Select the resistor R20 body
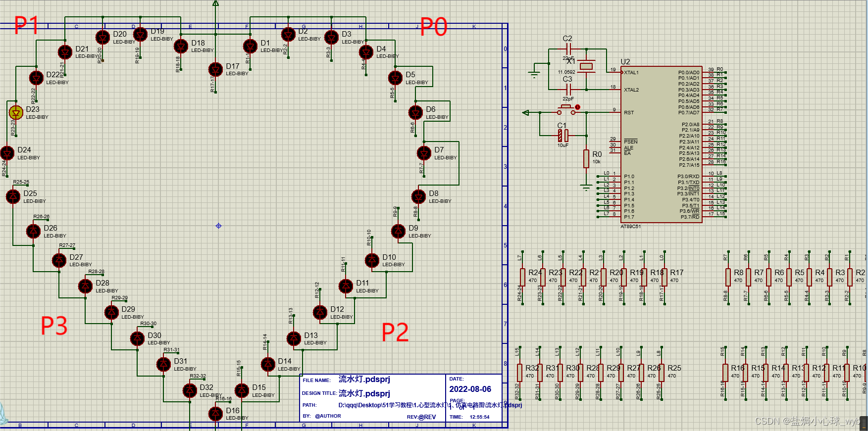This screenshot has width=868, height=431. tap(604, 277)
